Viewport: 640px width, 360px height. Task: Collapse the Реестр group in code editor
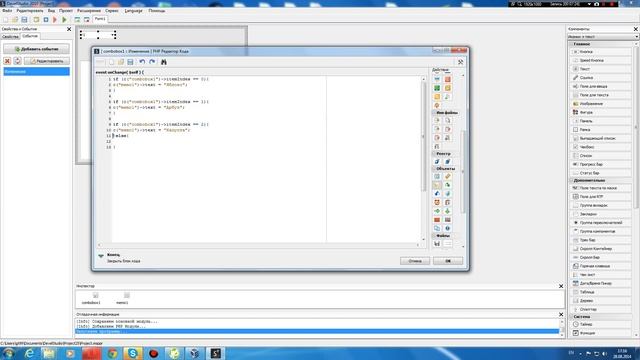(x=434, y=154)
